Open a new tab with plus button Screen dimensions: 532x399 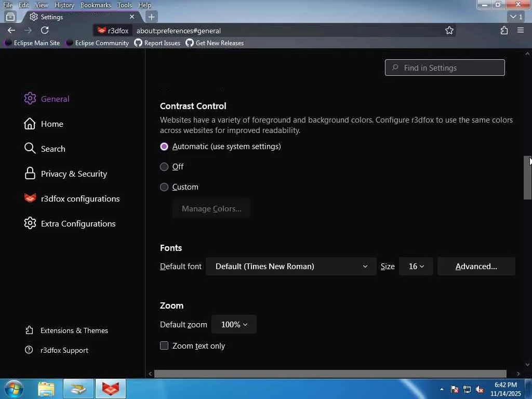click(151, 17)
